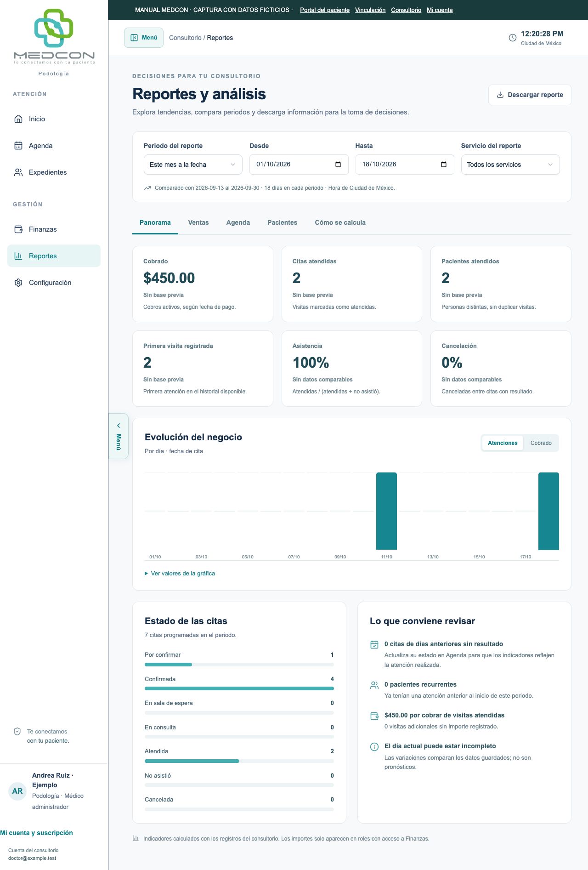Open the Servicio del reporte dropdown

pyautogui.click(x=510, y=165)
